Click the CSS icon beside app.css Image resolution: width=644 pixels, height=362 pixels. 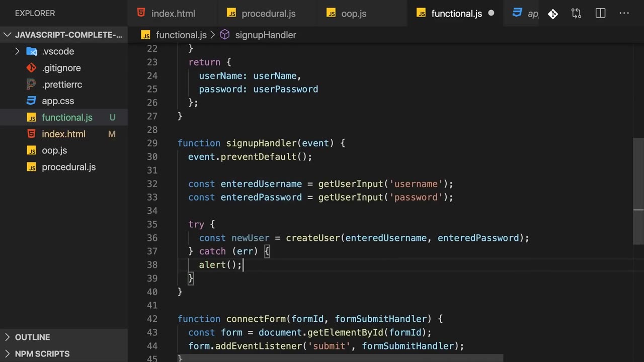pyautogui.click(x=32, y=101)
